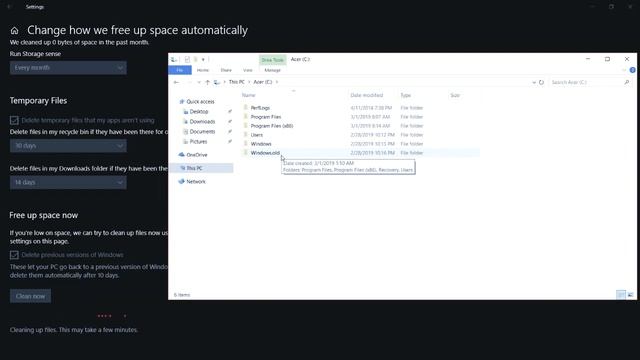Click the drive icon at title bar left

point(174,60)
